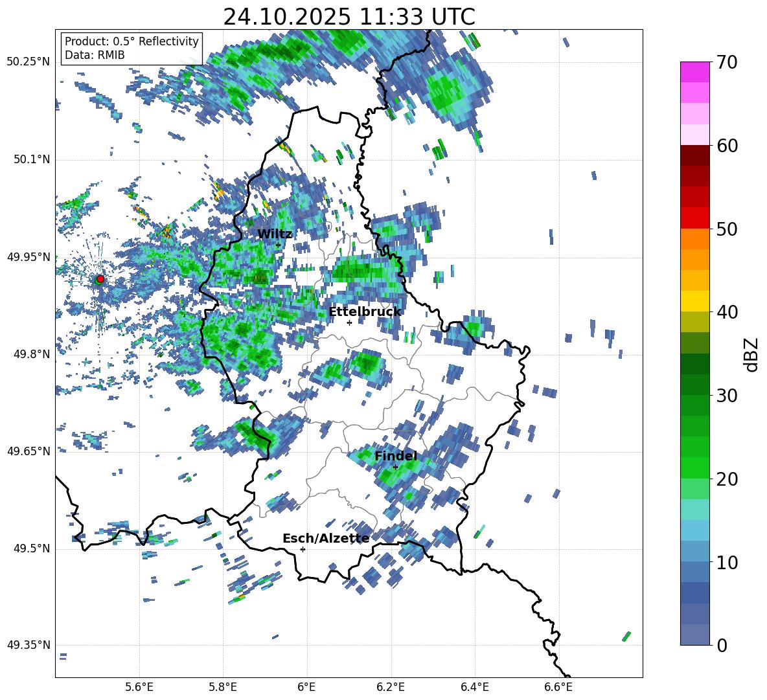
Task: Click the Wiltz city label
Action: (x=275, y=234)
